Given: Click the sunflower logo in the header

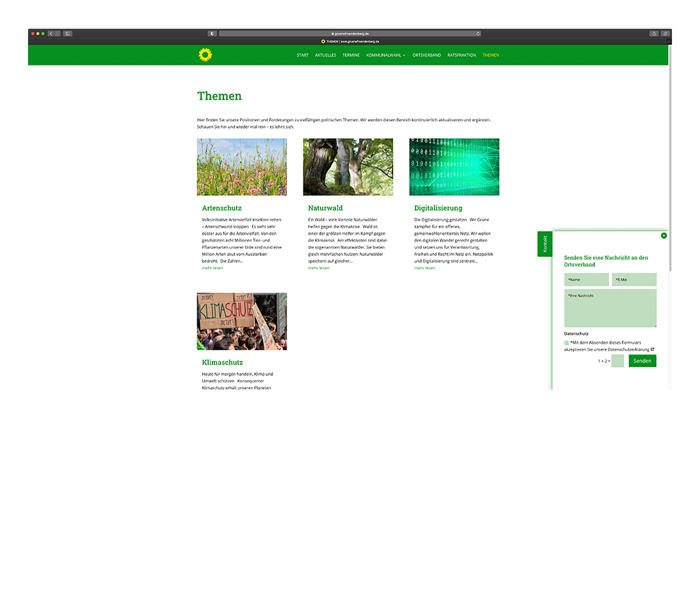Looking at the screenshot, I should [205, 55].
